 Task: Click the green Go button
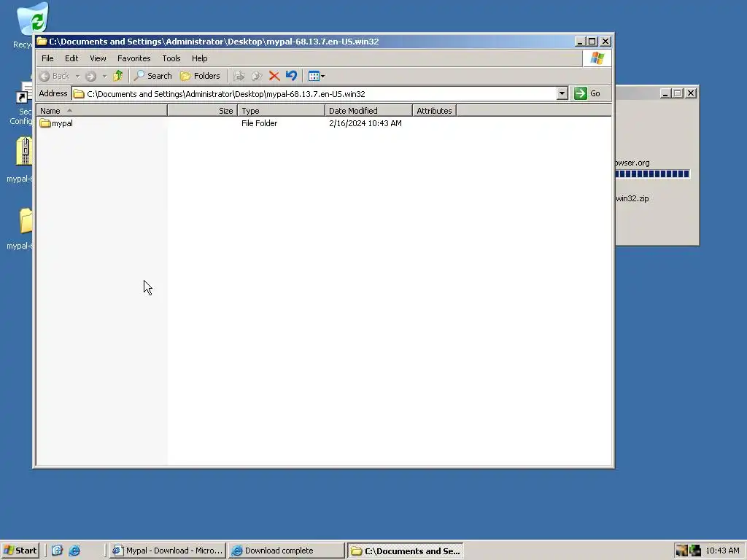tap(587, 93)
